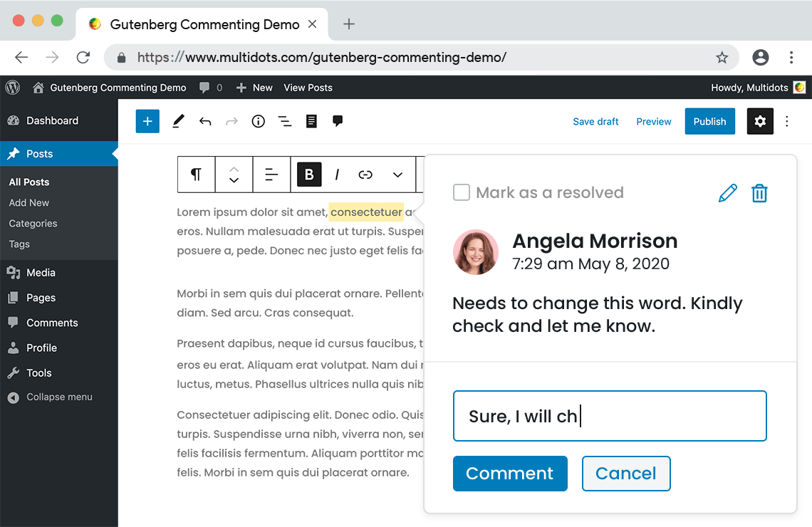Open the block list view icon
This screenshot has height=527, width=812.
click(285, 122)
